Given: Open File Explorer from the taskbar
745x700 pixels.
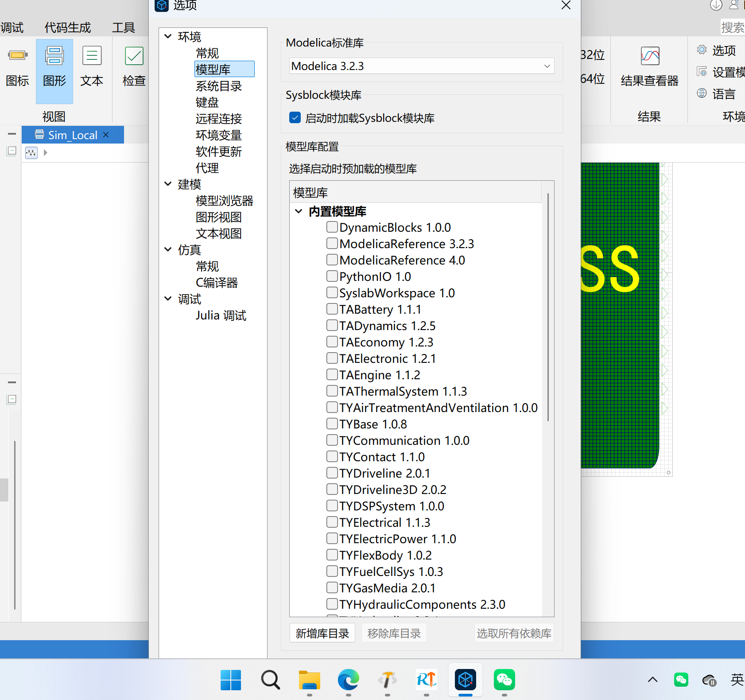Looking at the screenshot, I should (x=309, y=680).
